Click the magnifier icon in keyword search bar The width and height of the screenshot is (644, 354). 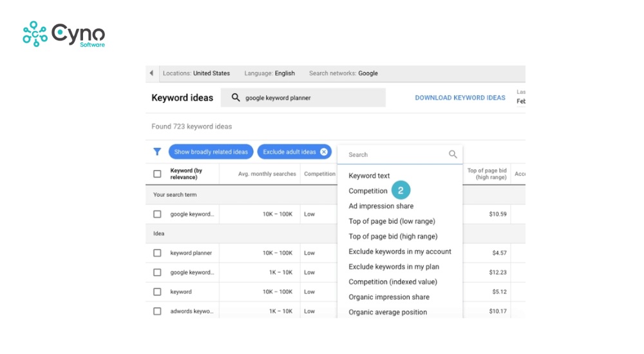[x=236, y=98]
